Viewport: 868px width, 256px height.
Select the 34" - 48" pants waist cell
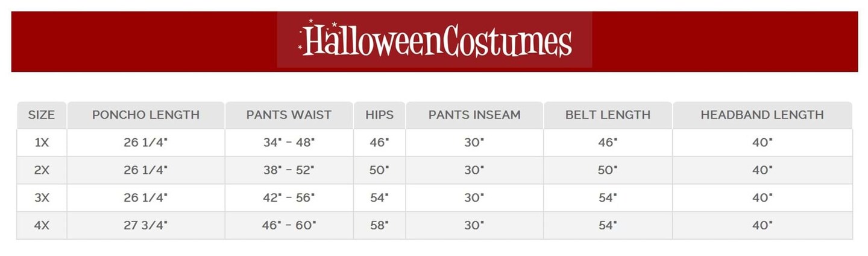289,142
